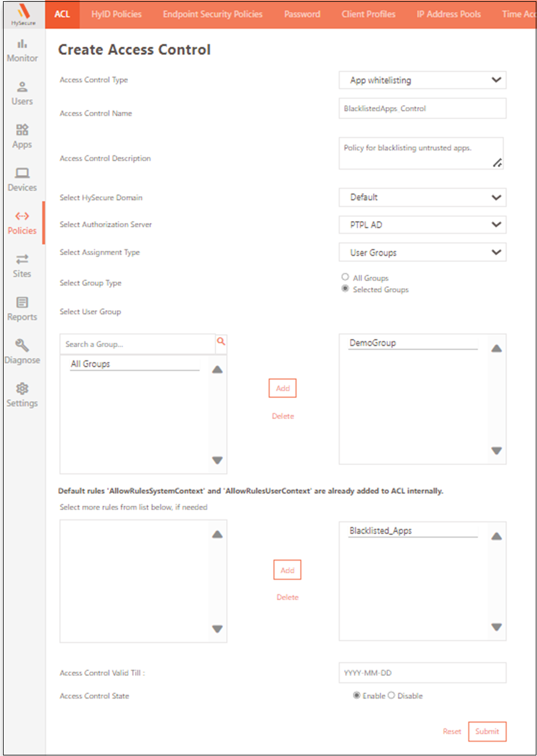Switch to the HyID Policies tab
This screenshot has height=756, width=537.
pos(116,14)
